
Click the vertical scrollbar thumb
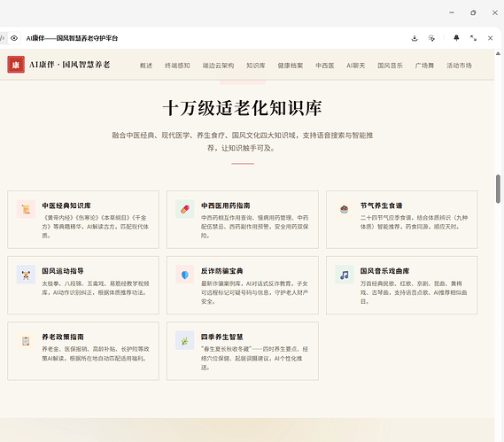[498, 189]
